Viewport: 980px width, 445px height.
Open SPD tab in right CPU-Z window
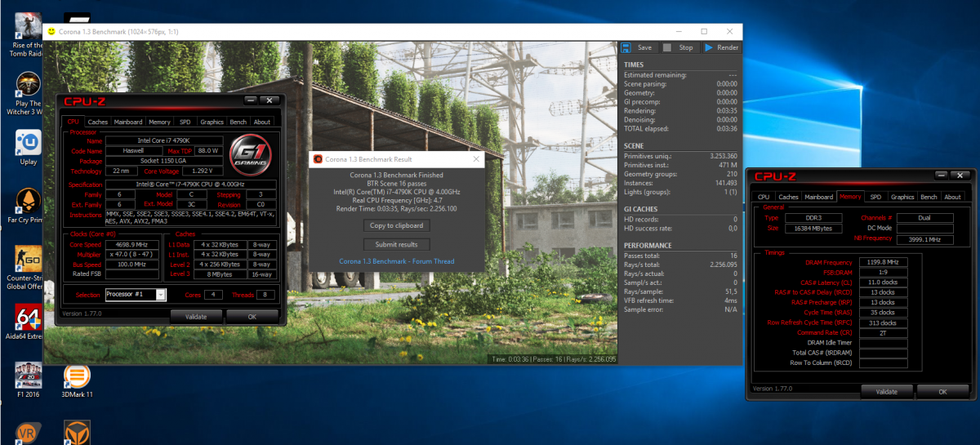click(x=875, y=197)
